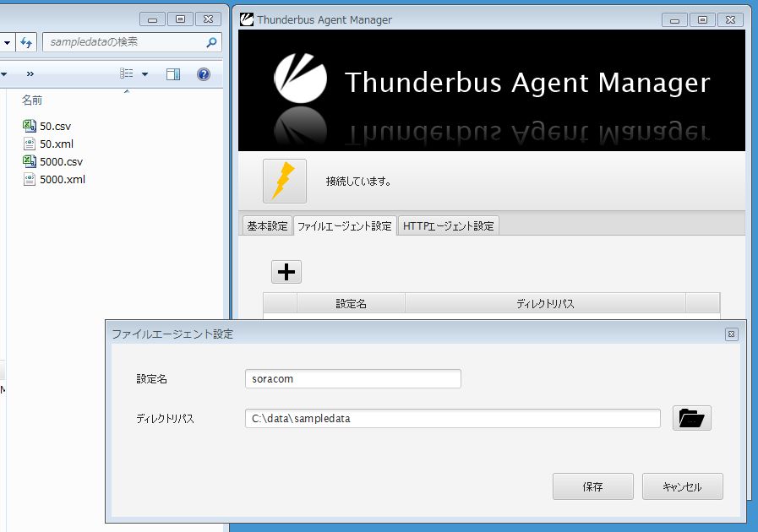Click the ディレクトリパス table column header
The height and width of the screenshot is (532, 758).
point(545,303)
